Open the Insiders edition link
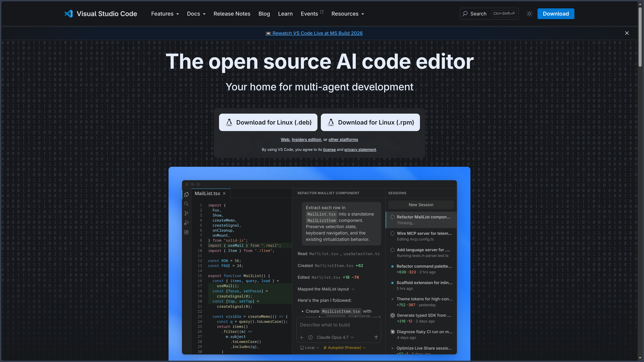Viewport: 644px width, 362px height. (306, 140)
